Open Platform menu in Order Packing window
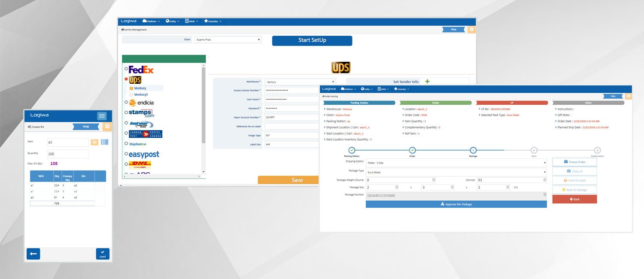The image size is (644, 279). [348, 89]
